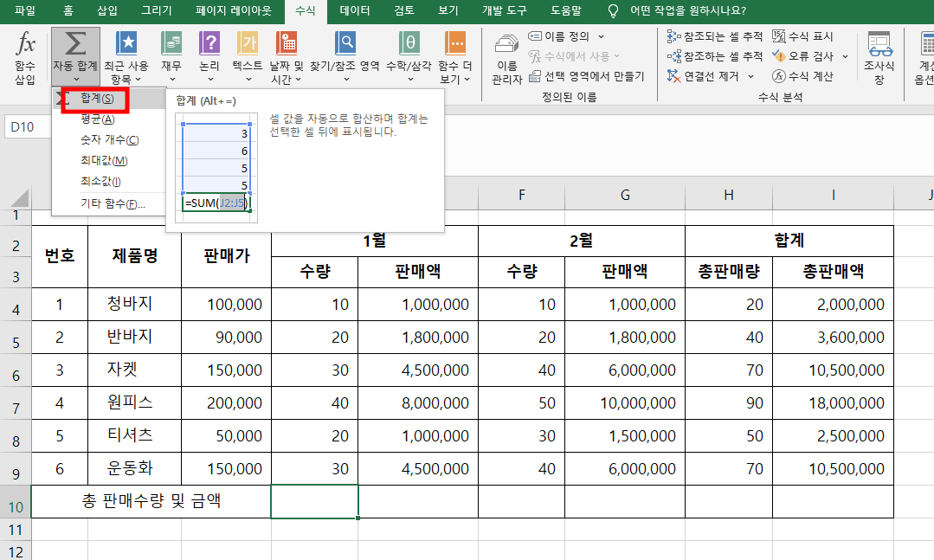
Task: Click Show Formulas (수식 표시)
Action: [x=803, y=36]
